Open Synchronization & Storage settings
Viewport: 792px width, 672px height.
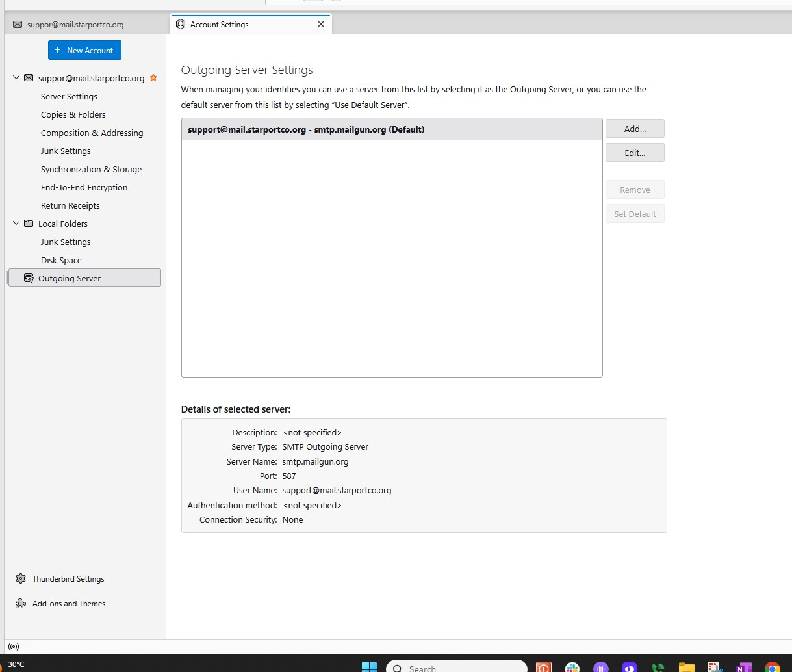[x=91, y=169]
